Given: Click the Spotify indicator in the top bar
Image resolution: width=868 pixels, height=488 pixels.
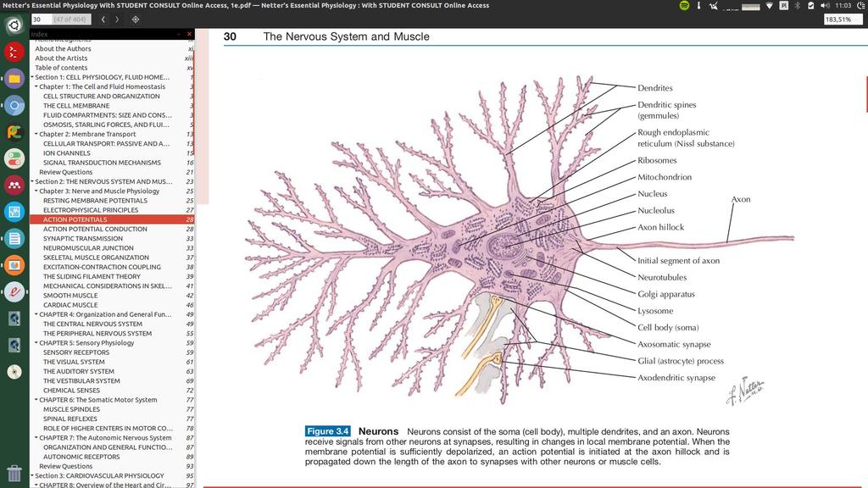Looking at the screenshot, I should (684, 6).
